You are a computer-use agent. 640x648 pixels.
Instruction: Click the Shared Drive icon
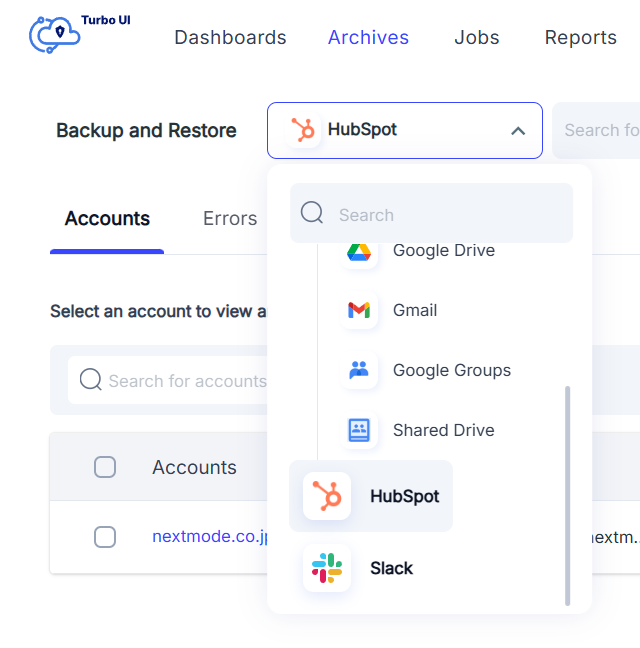pos(359,430)
